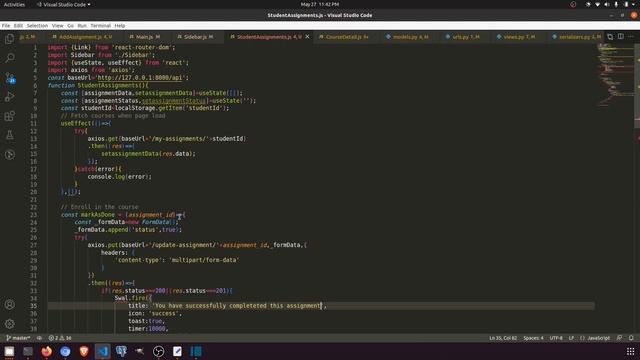The image size is (640, 360).
Task: Open the Visual Studio Code app menu dropdown
Action: pos(63,4)
